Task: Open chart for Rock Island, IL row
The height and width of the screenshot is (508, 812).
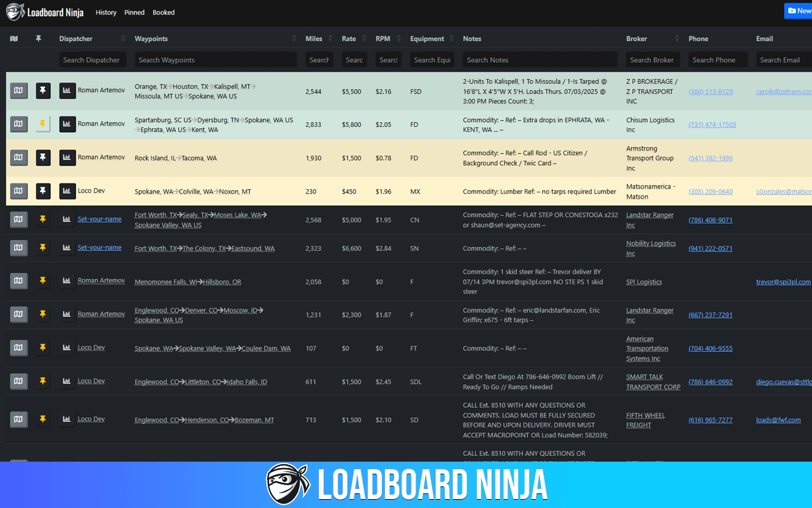Action: tap(67, 157)
